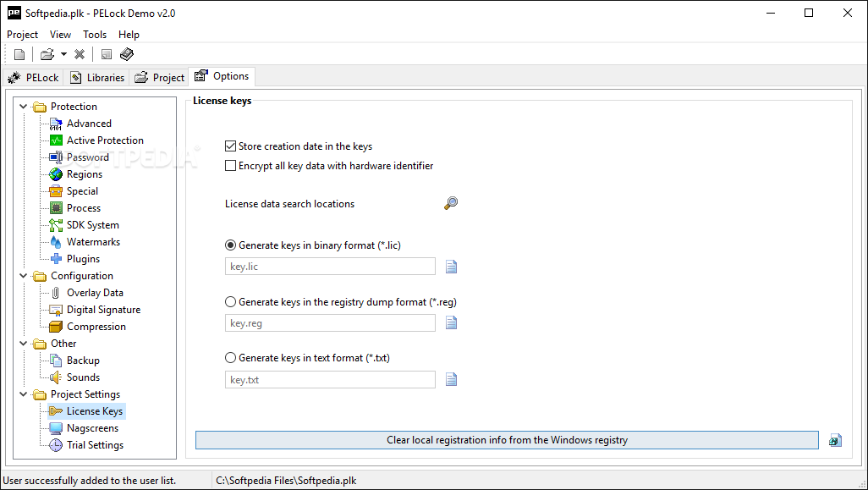Screen dimensions: 868x490
Task: Select the Digital Signature certificate icon
Action: coord(56,310)
